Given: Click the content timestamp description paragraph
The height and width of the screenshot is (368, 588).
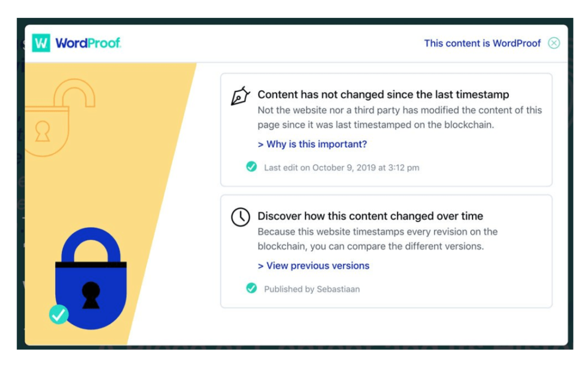Looking at the screenshot, I should [x=399, y=117].
